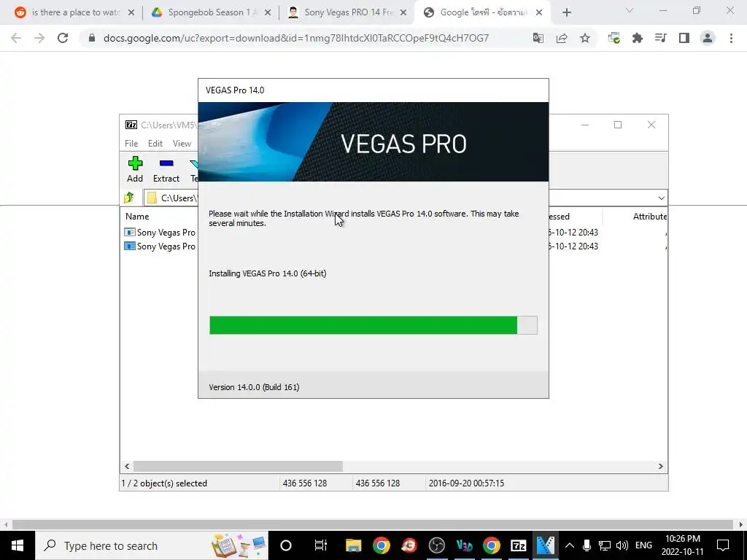The height and width of the screenshot is (560, 747).
Task: Show hidden system tray icons
Action: pyautogui.click(x=570, y=545)
